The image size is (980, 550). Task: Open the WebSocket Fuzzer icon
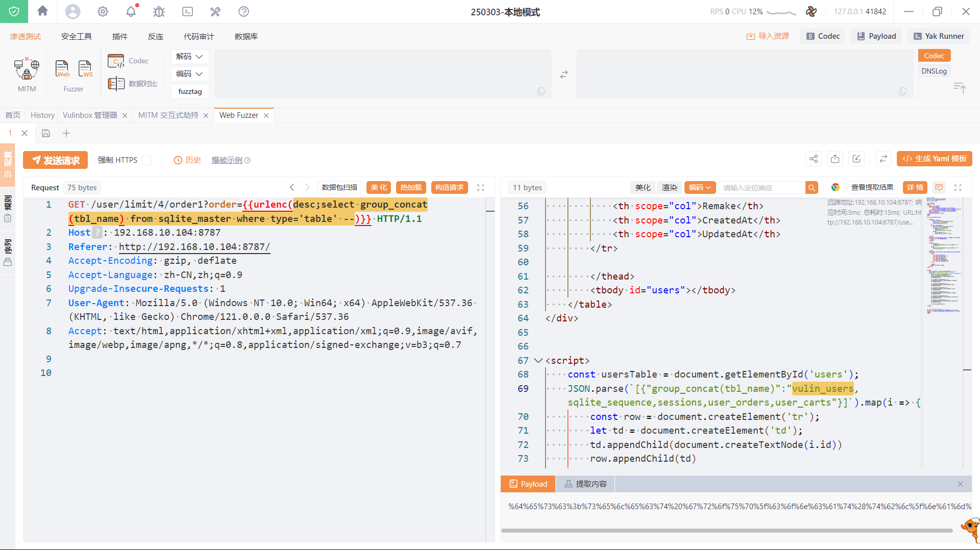[x=85, y=68]
